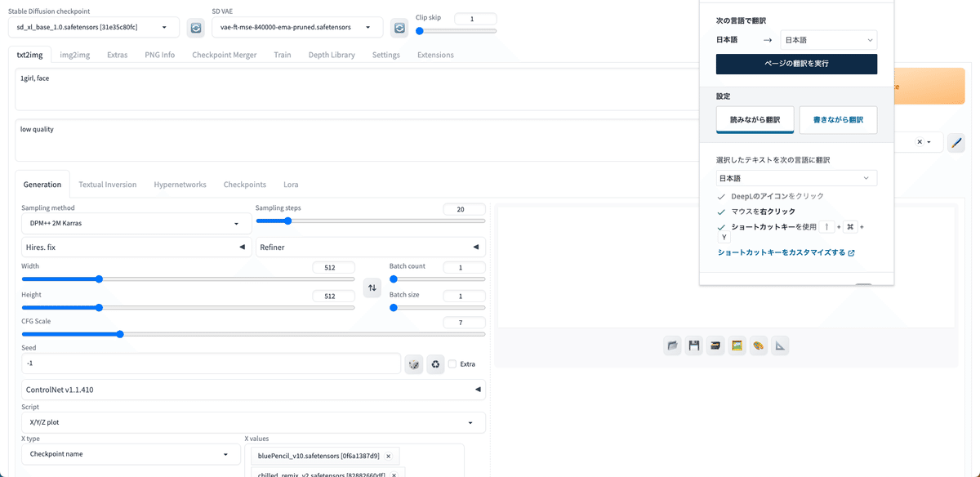Viewport: 980px width, 477px height.
Task: Open the styles editor pencil icon
Action: coord(956,143)
